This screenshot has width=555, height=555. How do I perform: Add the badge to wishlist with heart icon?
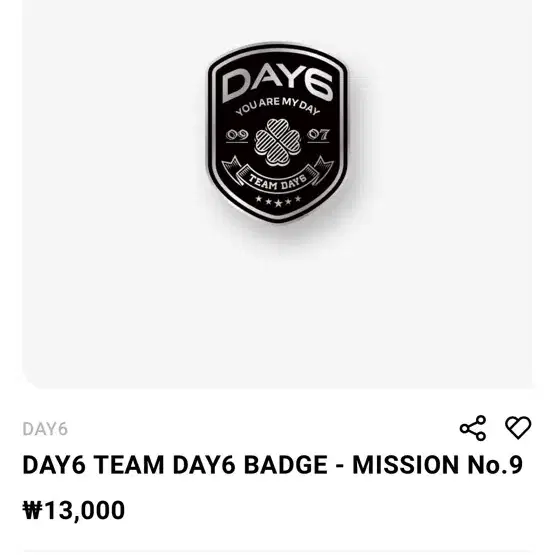pyautogui.click(x=518, y=428)
